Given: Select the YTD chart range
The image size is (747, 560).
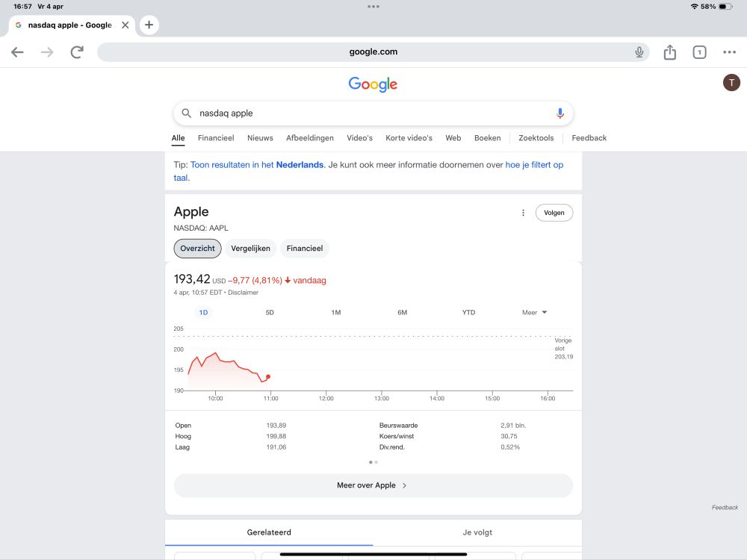Looking at the screenshot, I should pyautogui.click(x=468, y=312).
